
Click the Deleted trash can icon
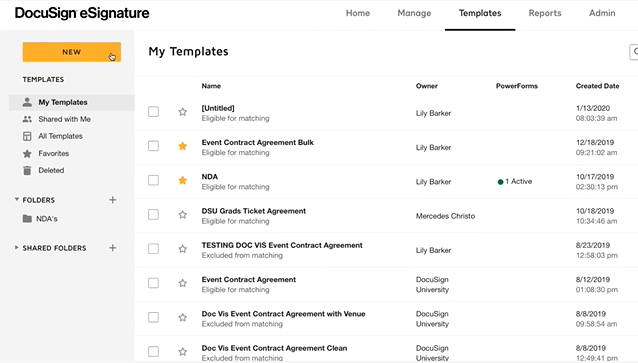tap(27, 171)
